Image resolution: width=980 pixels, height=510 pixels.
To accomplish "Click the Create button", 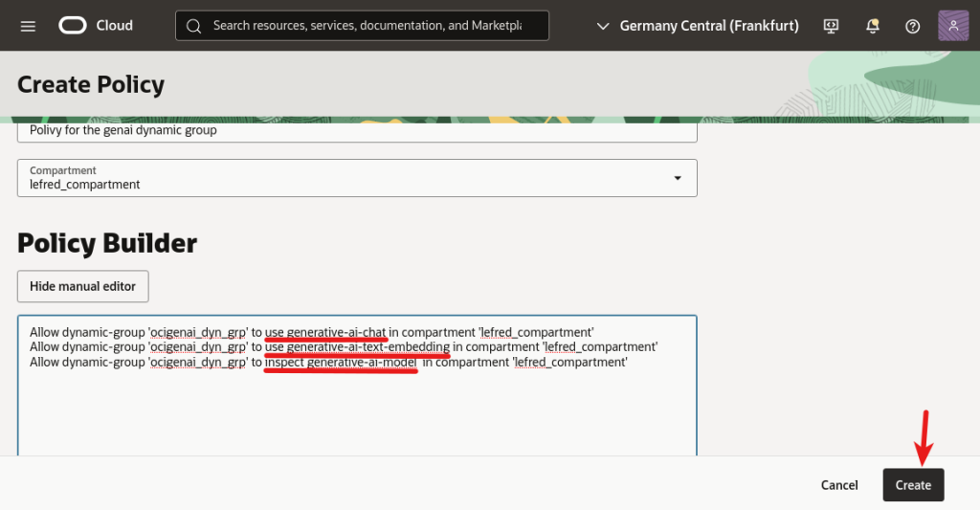I will pyautogui.click(x=913, y=485).
